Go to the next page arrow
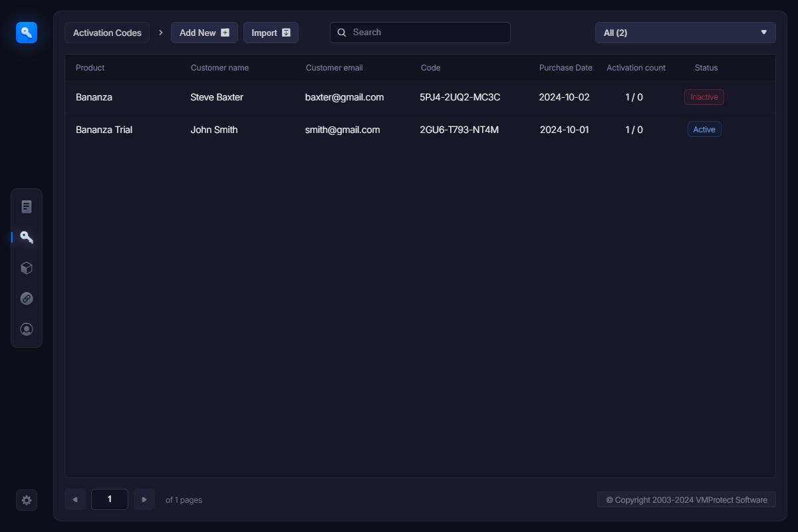Image resolution: width=798 pixels, height=532 pixels. [x=144, y=499]
